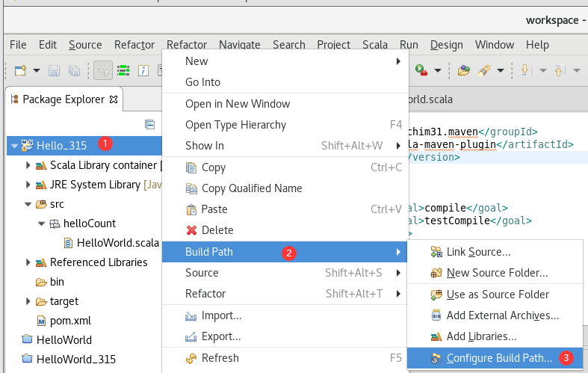The image size is (588, 373).
Task: Collapse the helloCount package node
Action: (x=41, y=224)
